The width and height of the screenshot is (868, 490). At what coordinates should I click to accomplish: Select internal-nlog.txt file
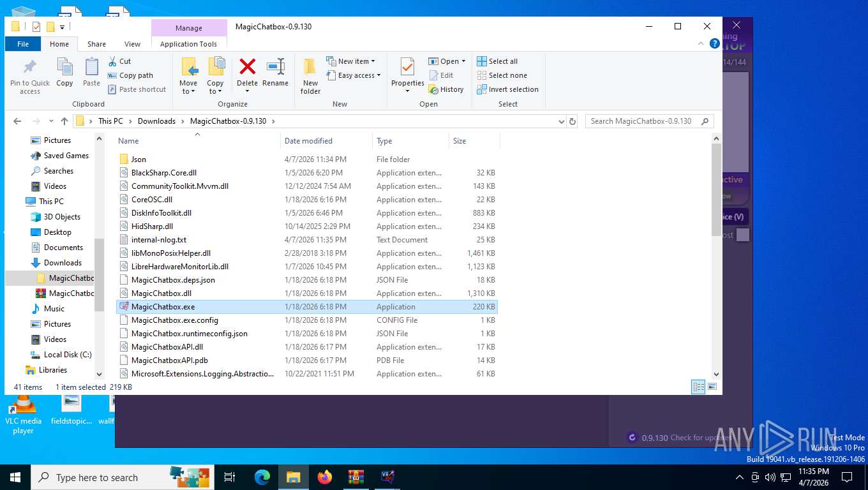pyautogui.click(x=306, y=240)
